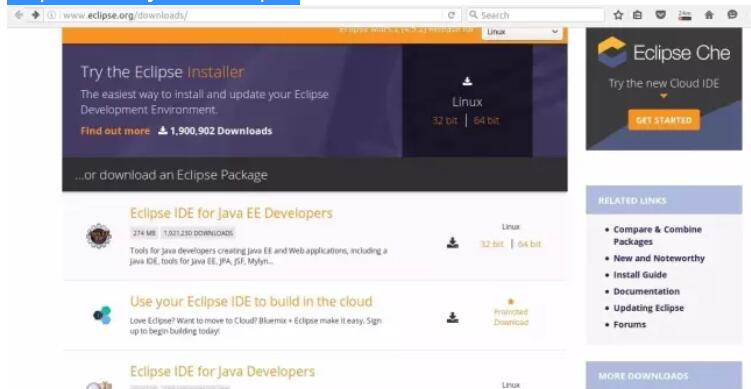The width and height of the screenshot is (751, 389).
Task: Select installer 64 bit link
Action: pyautogui.click(x=486, y=120)
